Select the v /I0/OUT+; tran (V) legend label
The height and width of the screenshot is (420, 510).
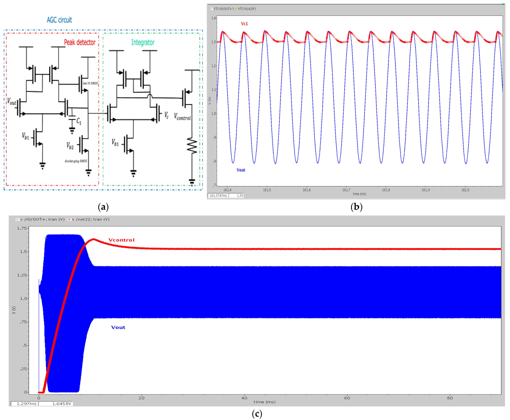(x=42, y=219)
